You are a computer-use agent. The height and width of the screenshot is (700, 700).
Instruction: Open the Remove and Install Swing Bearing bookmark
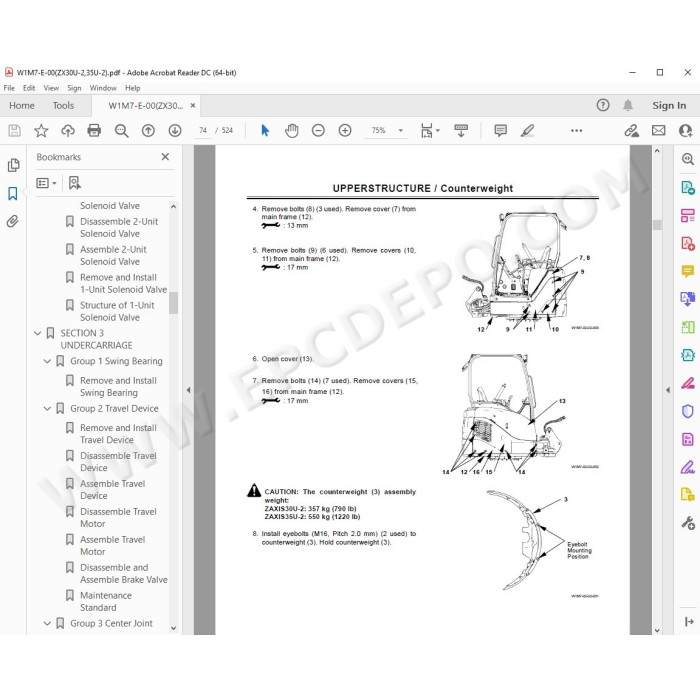tap(118, 387)
